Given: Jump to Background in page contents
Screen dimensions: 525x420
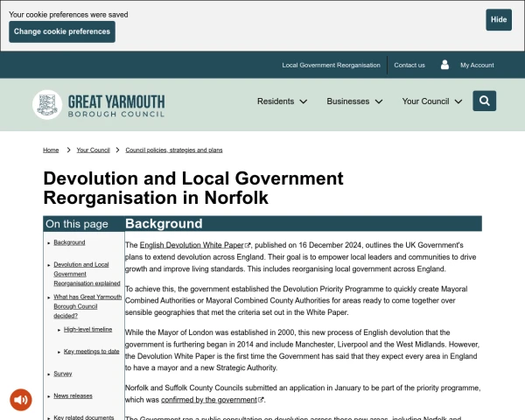Looking at the screenshot, I should [69, 242].
